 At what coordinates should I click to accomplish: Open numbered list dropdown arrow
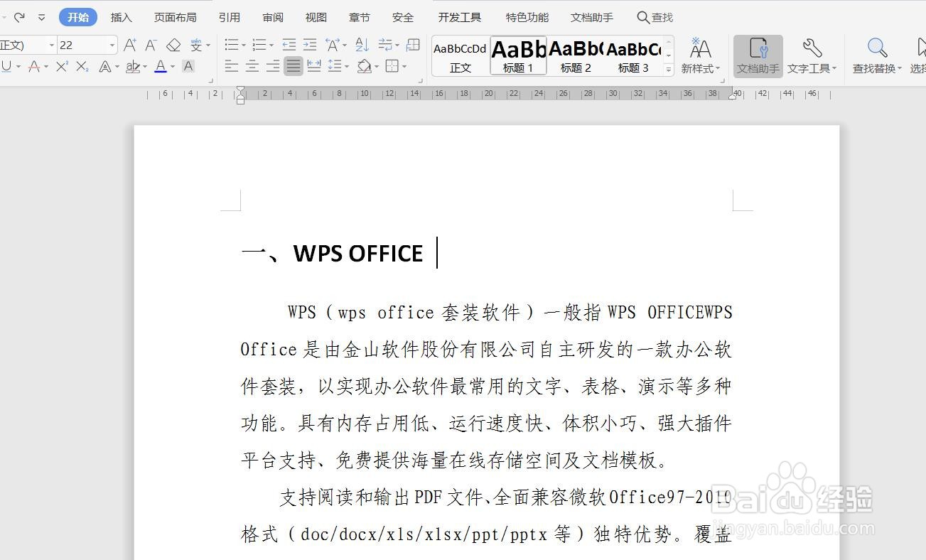pos(271,45)
